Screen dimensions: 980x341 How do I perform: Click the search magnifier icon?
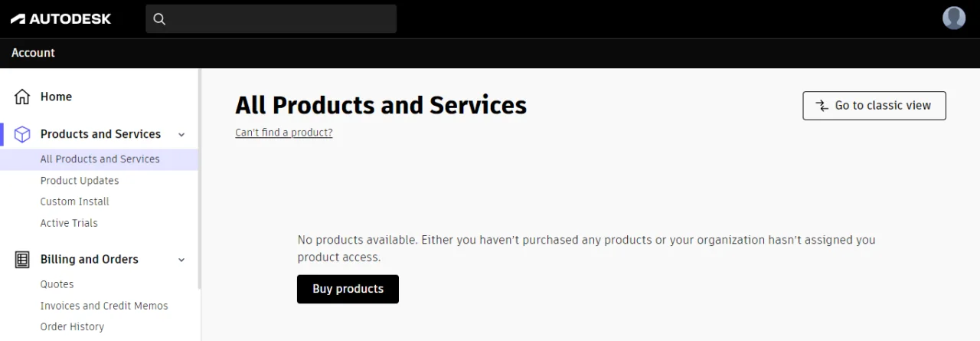(x=159, y=19)
